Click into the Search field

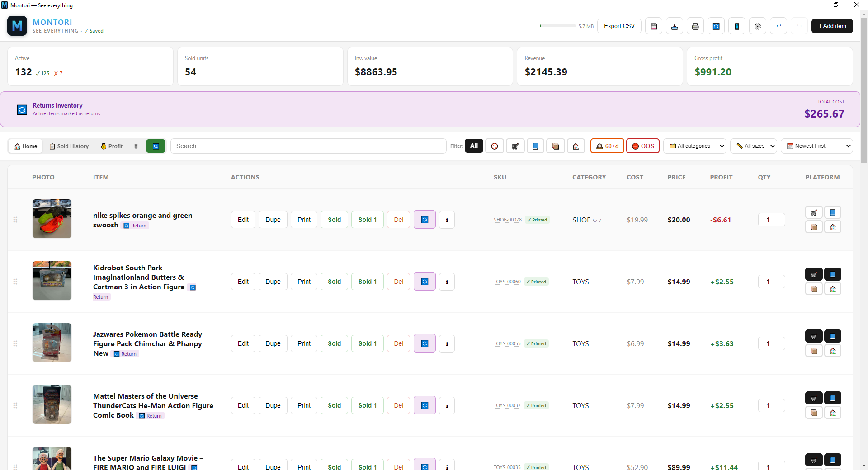click(308, 146)
